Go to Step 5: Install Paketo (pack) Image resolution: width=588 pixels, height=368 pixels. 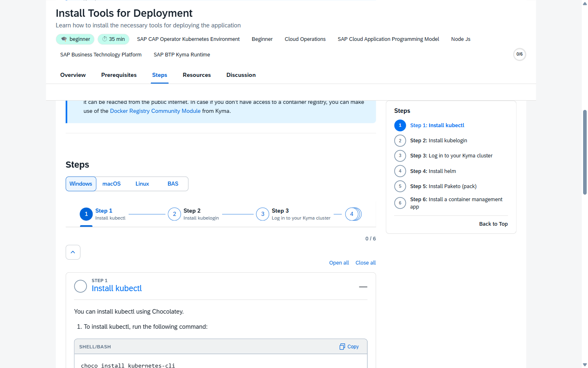[x=443, y=186]
